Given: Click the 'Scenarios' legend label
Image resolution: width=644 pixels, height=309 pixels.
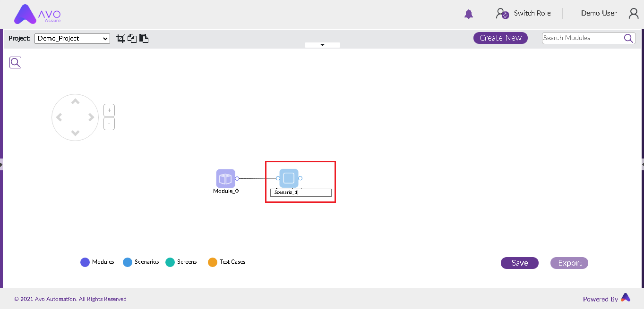Looking at the screenshot, I should coord(147,262).
